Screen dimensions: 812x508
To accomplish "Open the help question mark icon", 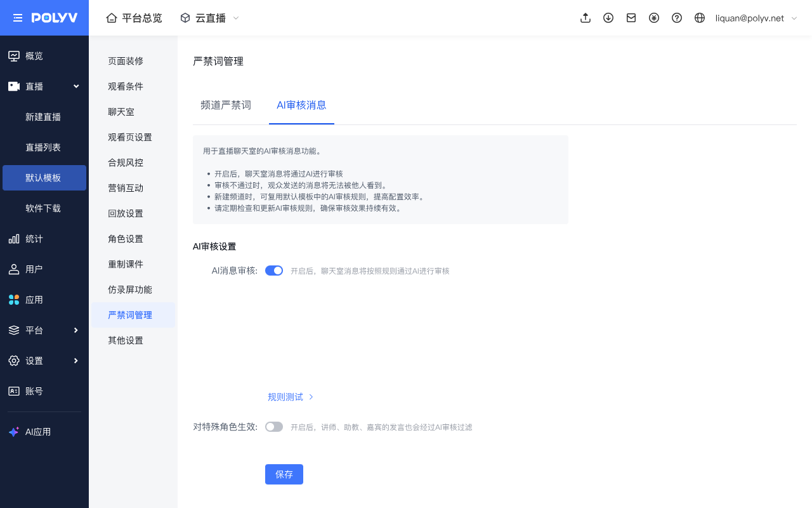I will point(677,18).
